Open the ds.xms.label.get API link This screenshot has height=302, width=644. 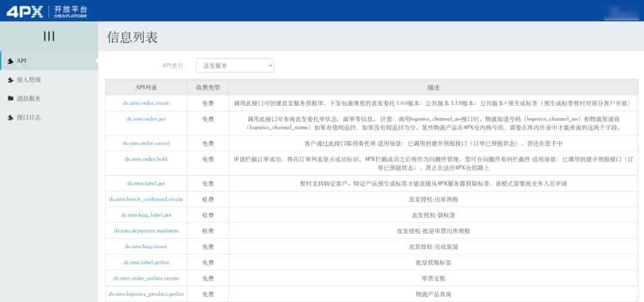point(146,184)
